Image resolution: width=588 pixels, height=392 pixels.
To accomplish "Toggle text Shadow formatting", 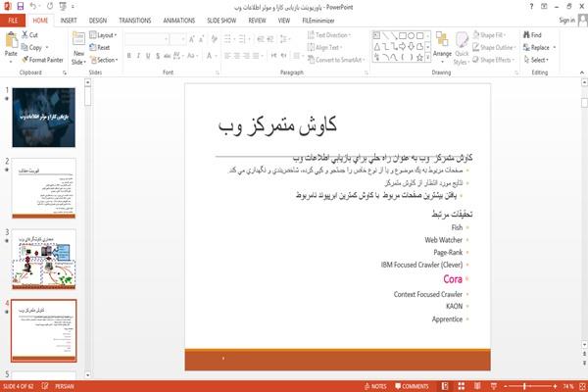I will 158,56.
